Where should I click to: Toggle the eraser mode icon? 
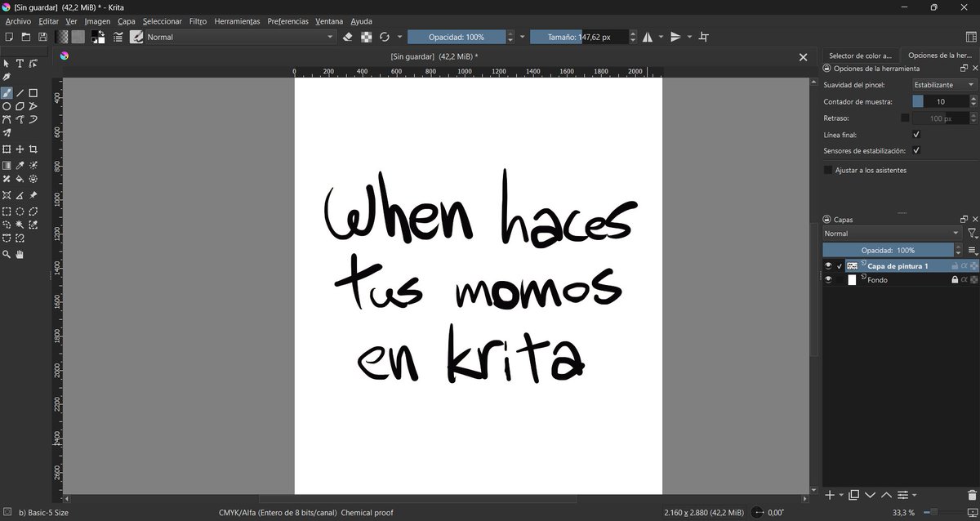point(348,37)
